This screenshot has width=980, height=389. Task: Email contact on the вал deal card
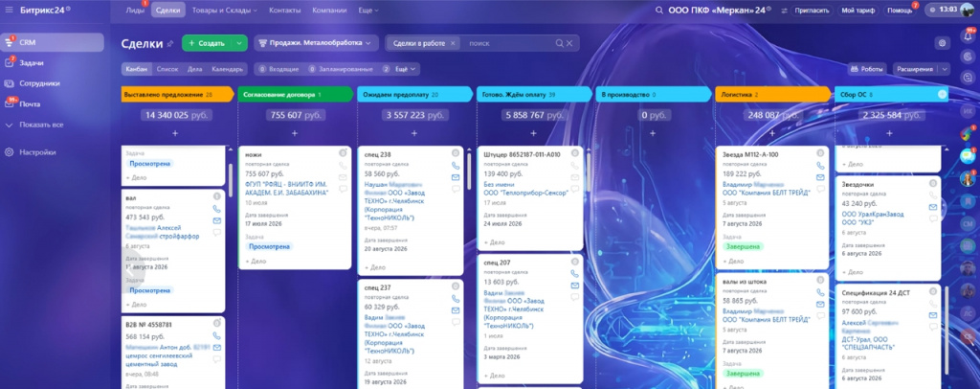point(217,220)
